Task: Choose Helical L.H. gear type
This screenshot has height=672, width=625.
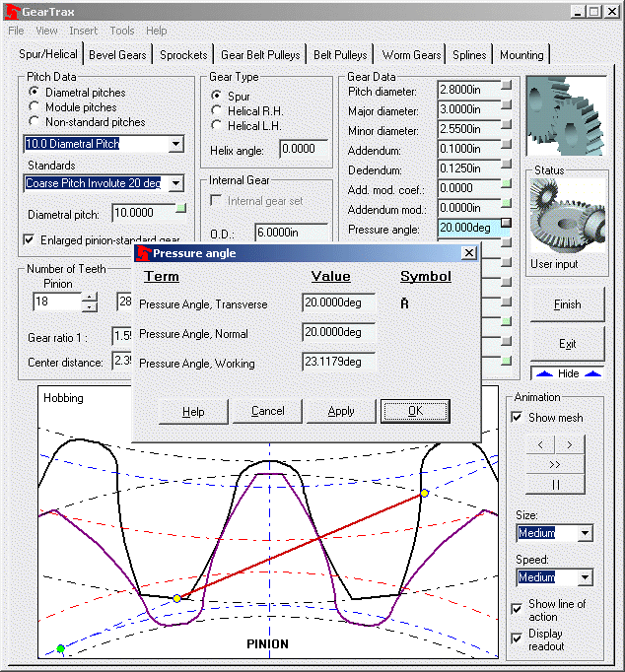Action: [217, 125]
